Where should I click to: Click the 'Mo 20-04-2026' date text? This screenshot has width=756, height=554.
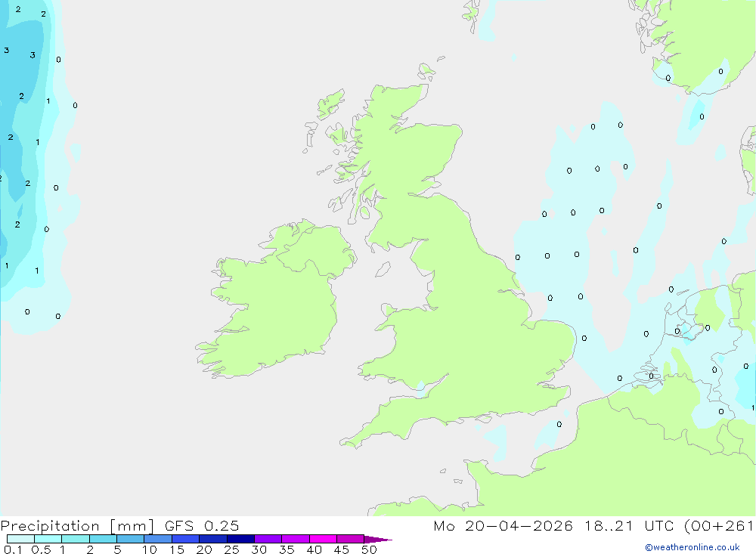(x=503, y=526)
